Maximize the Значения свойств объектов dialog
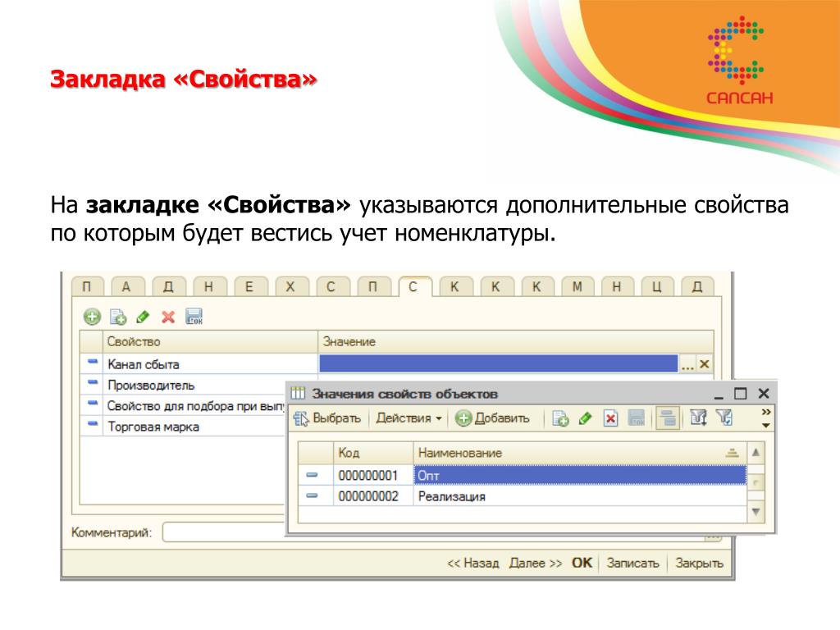Screen dimensions: 840x630 coord(741,394)
